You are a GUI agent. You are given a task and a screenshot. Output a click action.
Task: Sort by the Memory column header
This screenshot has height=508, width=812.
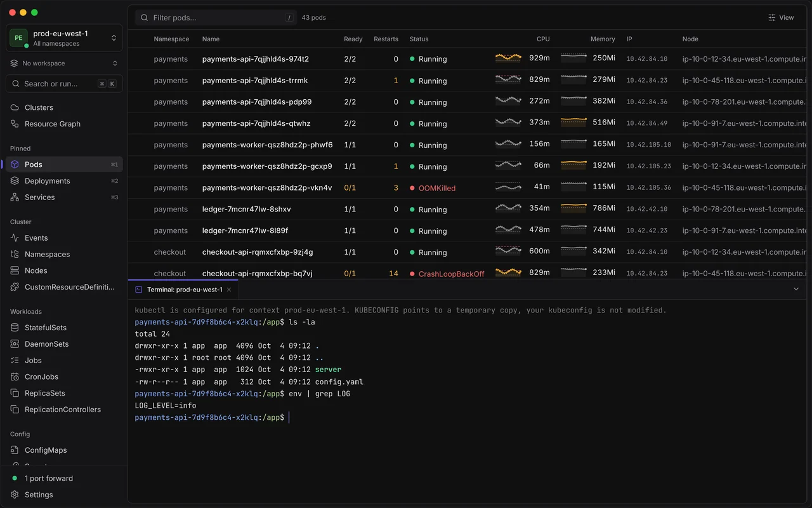[x=603, y=39]
